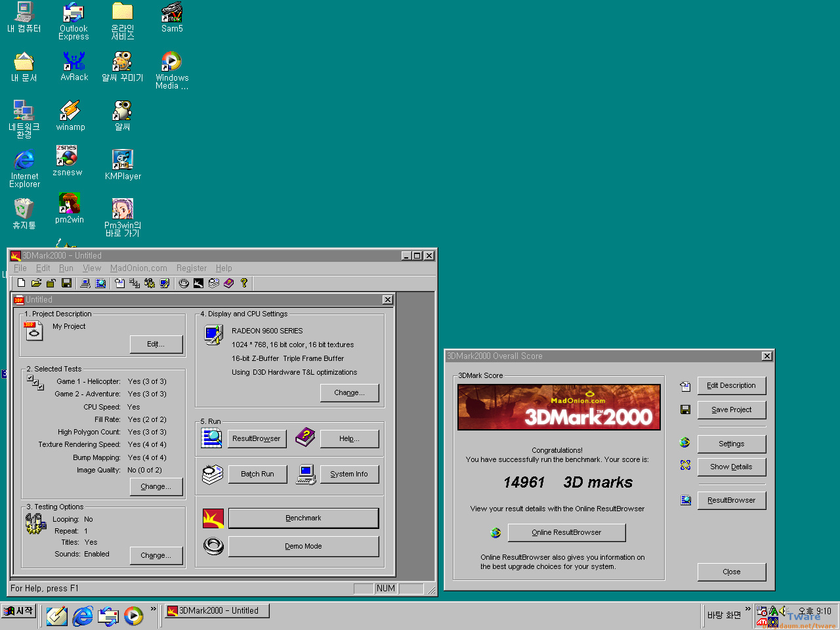The image size is (840, 630).
Task: Click Windows Media Player quick launch icon
Action: tap(134, 616)
